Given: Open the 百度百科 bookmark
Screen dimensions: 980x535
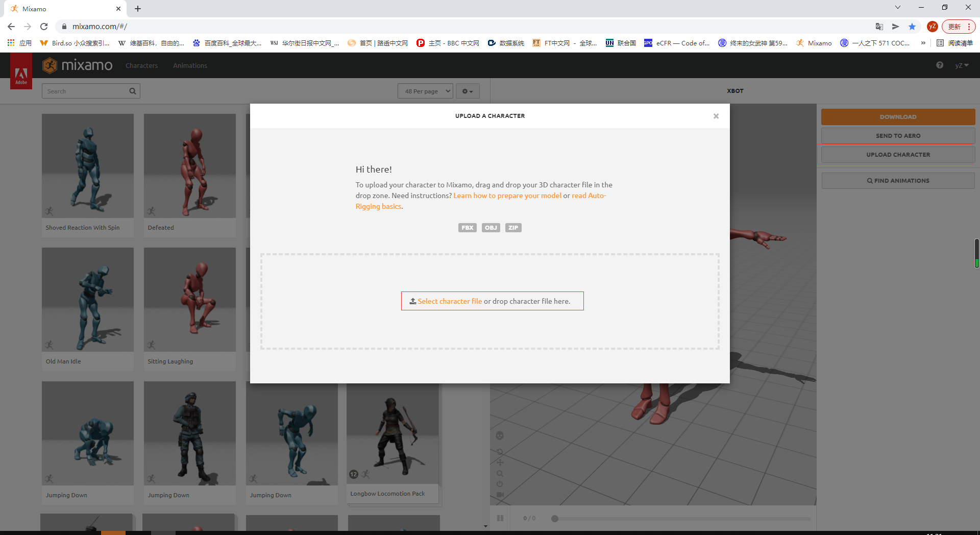Looking at the screenshot, I should tap(227, 43).
